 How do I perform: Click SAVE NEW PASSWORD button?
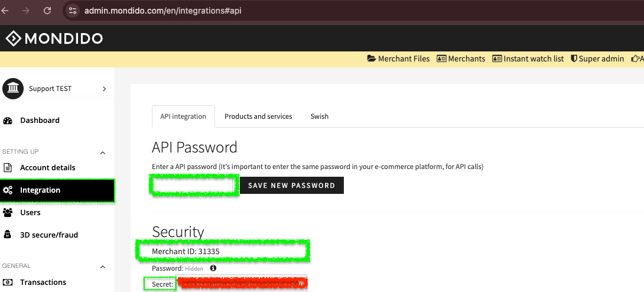coord(292,185)
